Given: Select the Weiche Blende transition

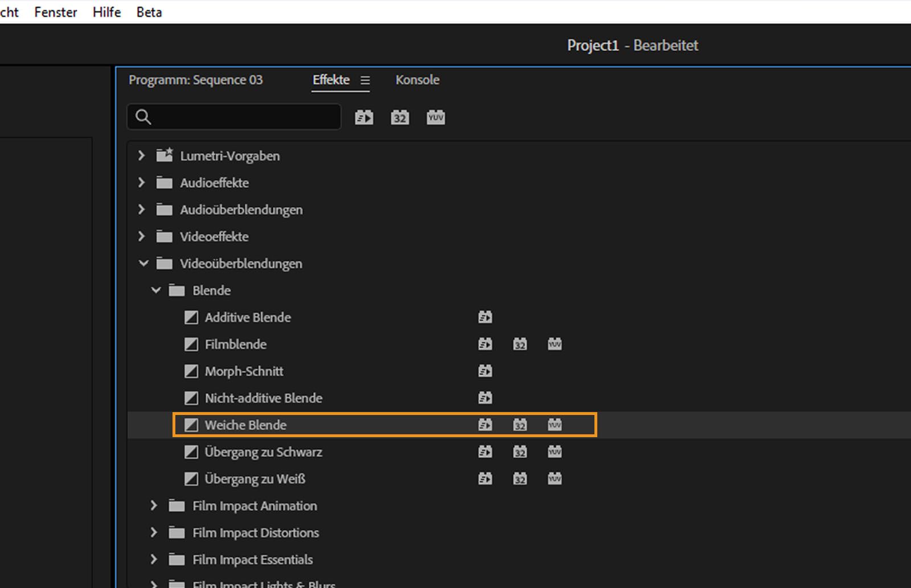Looking at the screenshot, I should coord(245,425).
